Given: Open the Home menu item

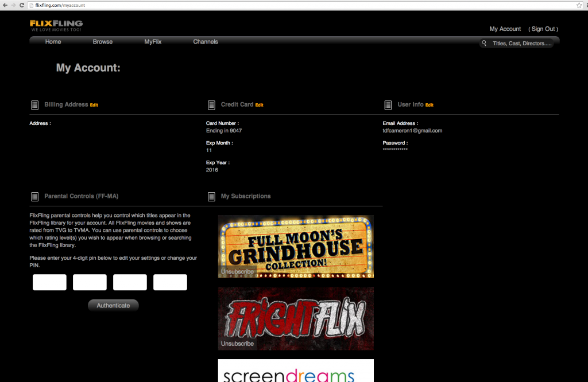Looking at the screenshot, I should (x=53, y=41).
